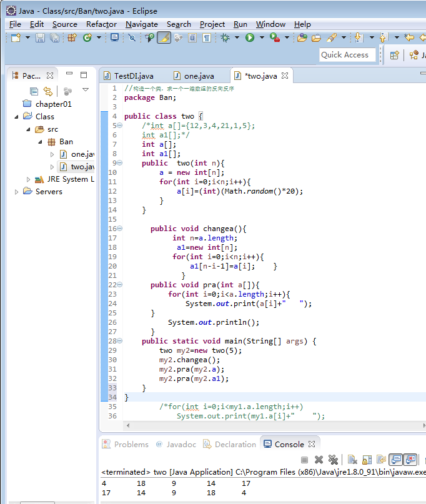Click the Quick Access search field

347,55
